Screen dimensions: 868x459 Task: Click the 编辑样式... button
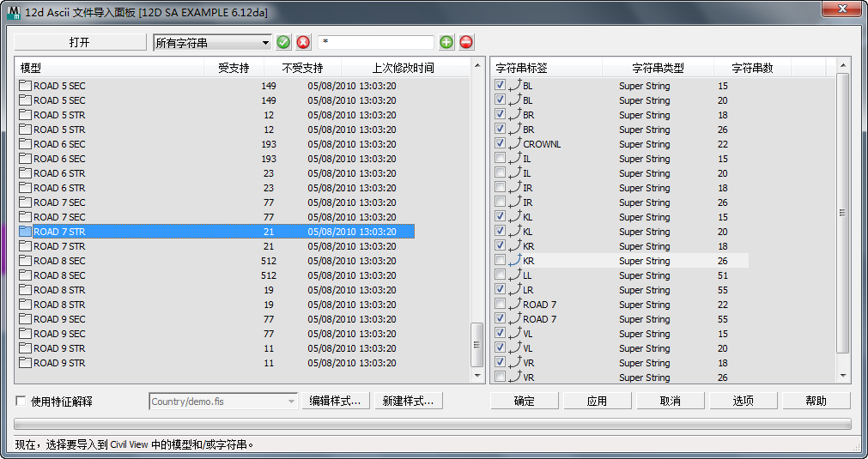coord(336,402)
